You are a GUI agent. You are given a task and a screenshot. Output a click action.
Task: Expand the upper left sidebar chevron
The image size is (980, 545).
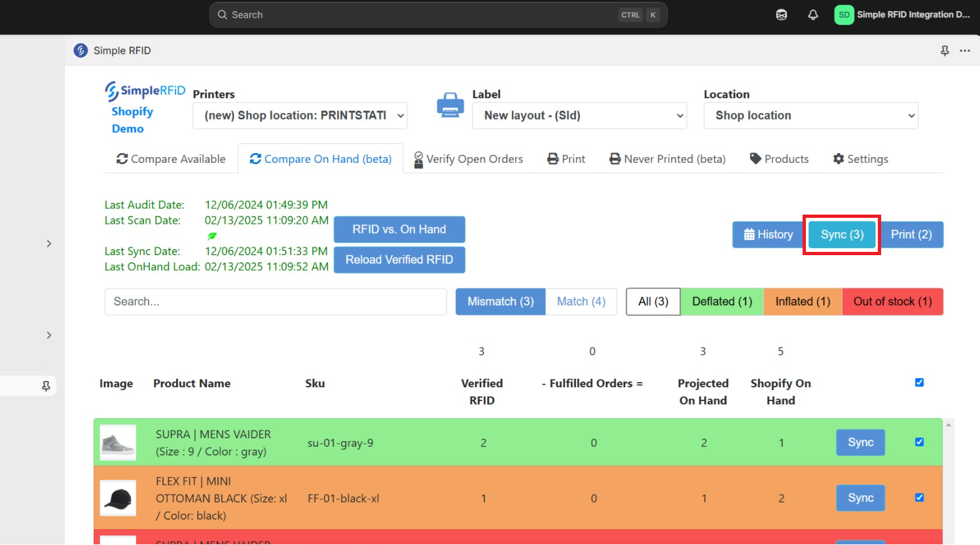(x=49, y=243)
